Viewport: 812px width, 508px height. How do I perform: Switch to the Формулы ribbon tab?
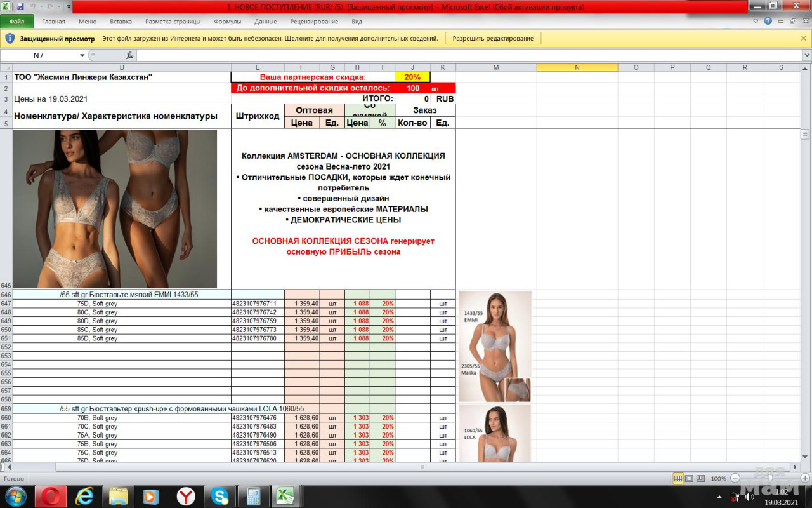point(227,21)
